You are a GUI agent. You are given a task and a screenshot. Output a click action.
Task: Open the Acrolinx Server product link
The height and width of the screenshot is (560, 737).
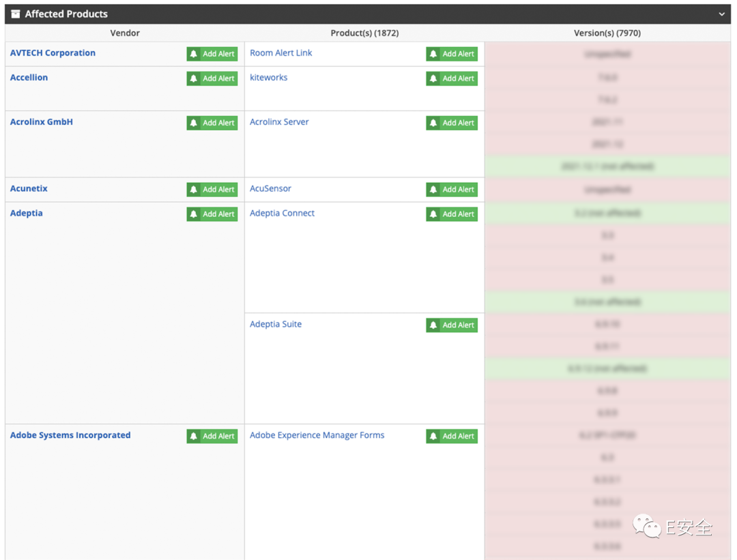tap(279, 122)
